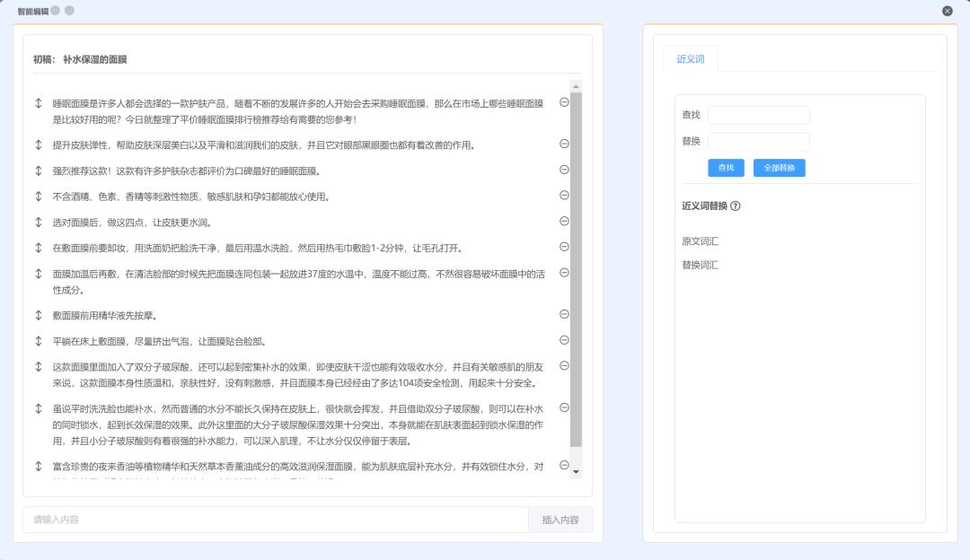Image resolution: width=970 pixels, height=560 pixels.
Task: Click the 全部替换 replace-all button
Action: 779,169
